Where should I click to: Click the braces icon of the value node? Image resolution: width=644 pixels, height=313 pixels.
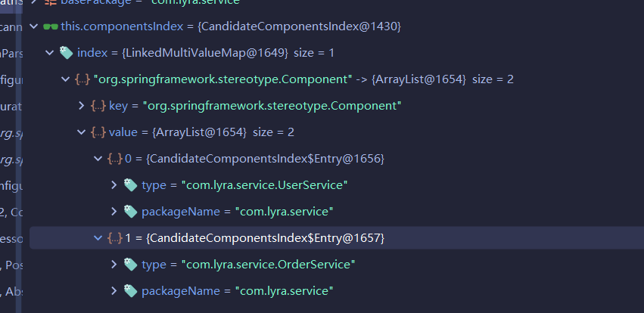pos(98,132)
